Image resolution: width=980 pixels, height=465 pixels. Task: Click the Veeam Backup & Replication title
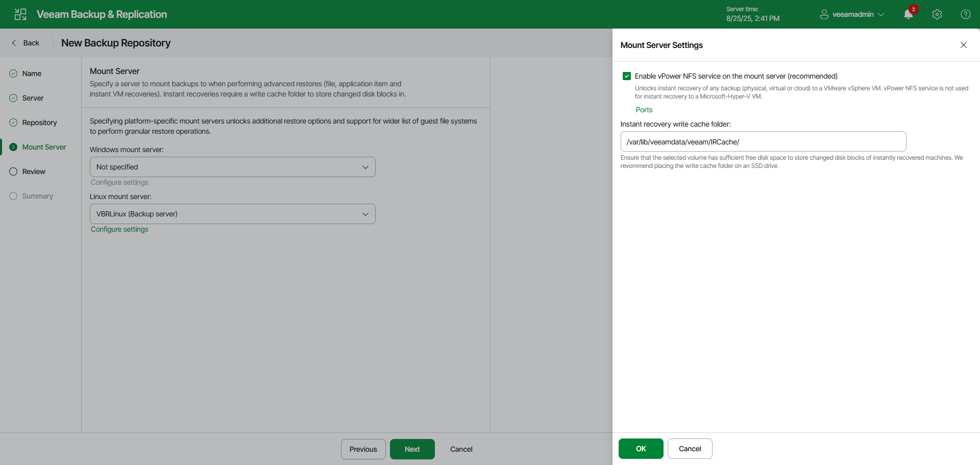coord(102,14)
